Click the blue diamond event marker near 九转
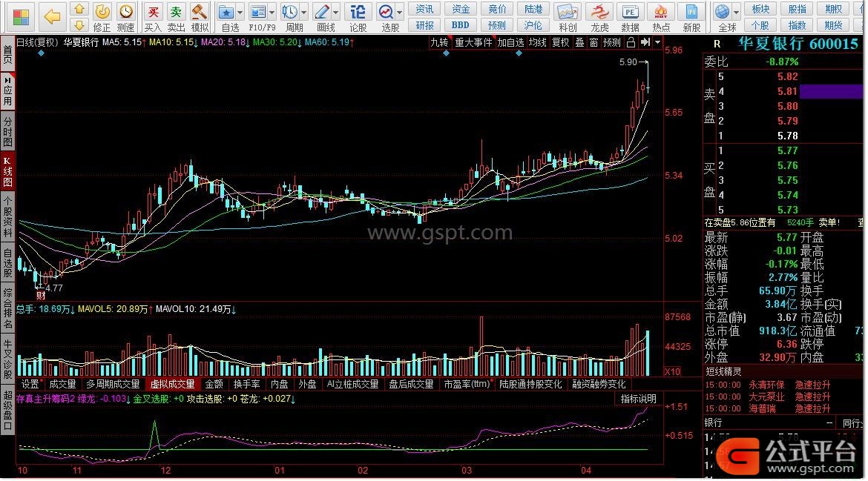868x481 pixels. tap(446, 53)
